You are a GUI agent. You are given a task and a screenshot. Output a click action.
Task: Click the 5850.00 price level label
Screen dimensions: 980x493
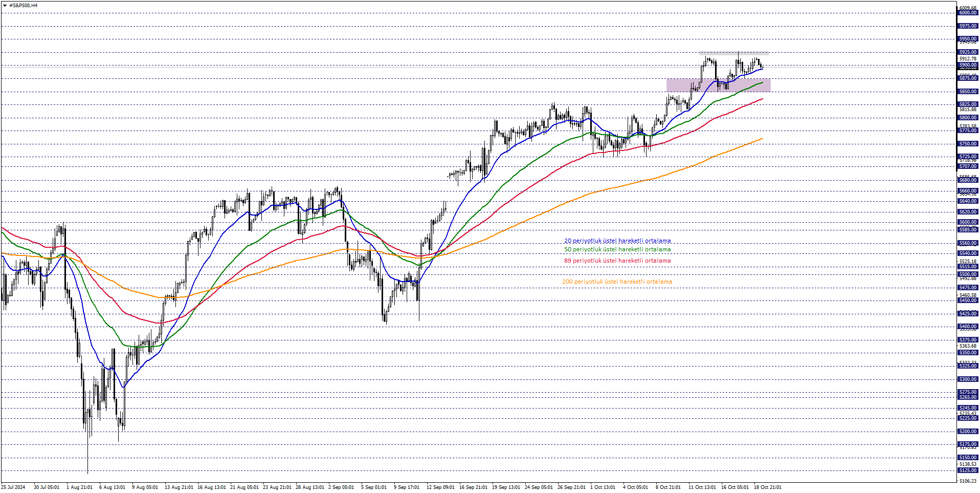pyautogui.click(x=968, y=92)
